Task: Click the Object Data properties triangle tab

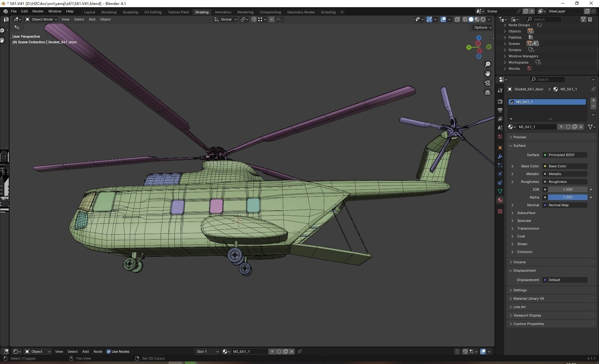Action: 500,191
